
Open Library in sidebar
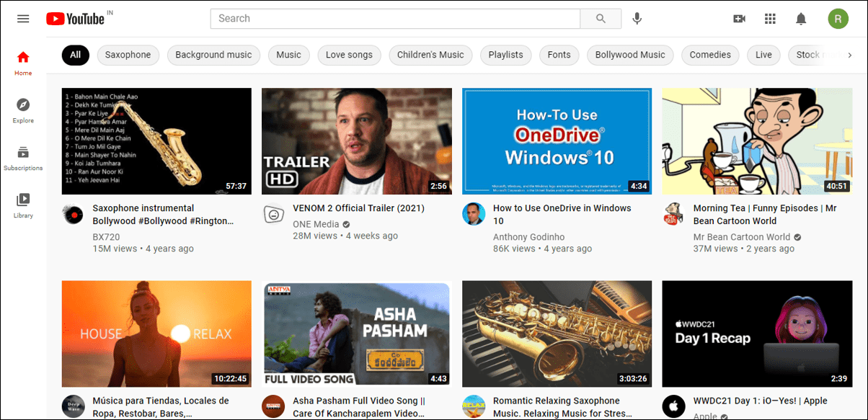coord(23,206)
